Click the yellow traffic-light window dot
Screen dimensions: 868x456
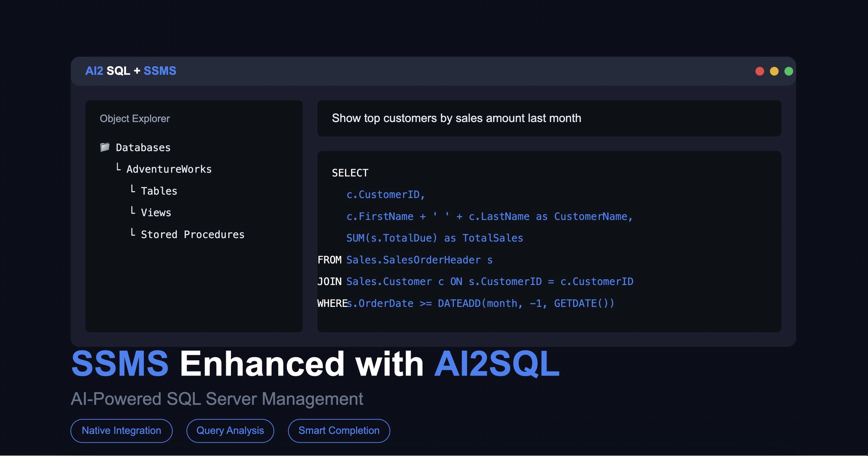[x=775, y=71]
